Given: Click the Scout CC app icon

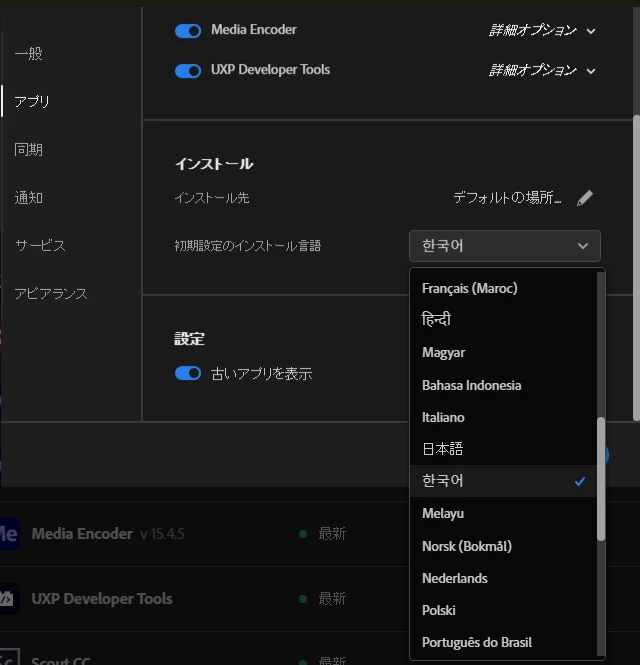Looking at the screenshot, I should (x=9, y=657).
